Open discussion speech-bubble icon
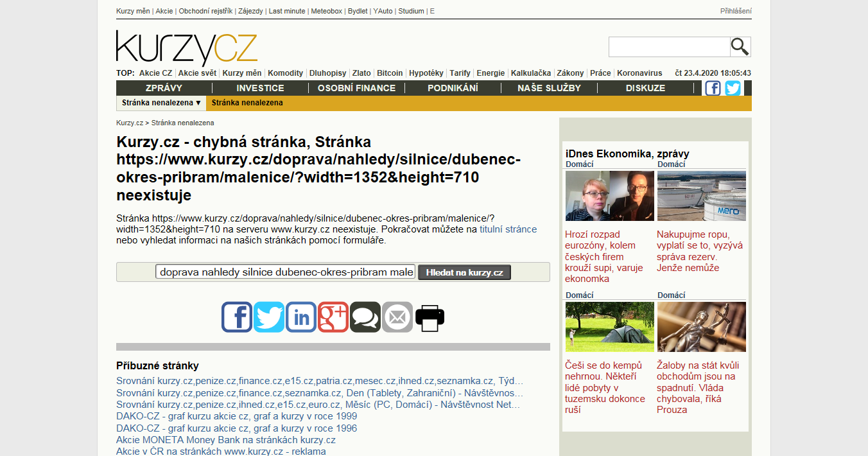This screenshot has width=868, height=456. pyautogui.click(x=365, y=317)
